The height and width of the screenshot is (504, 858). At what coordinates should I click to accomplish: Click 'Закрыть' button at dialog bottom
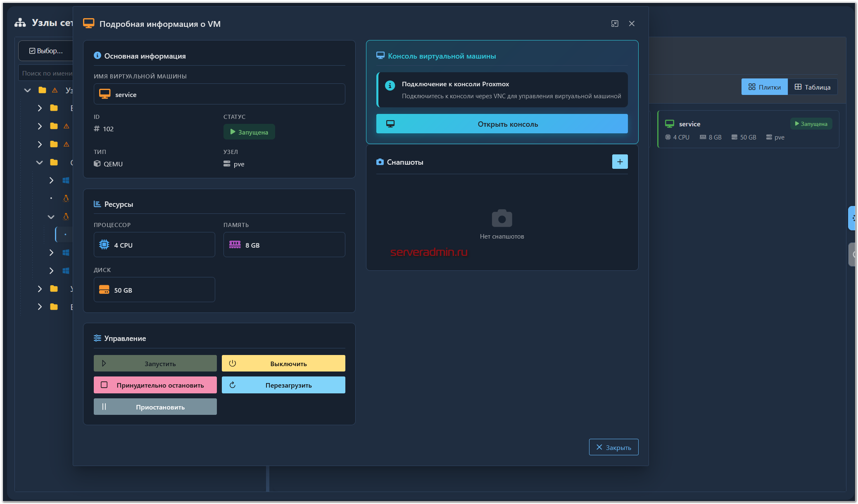tap(613, 447)
